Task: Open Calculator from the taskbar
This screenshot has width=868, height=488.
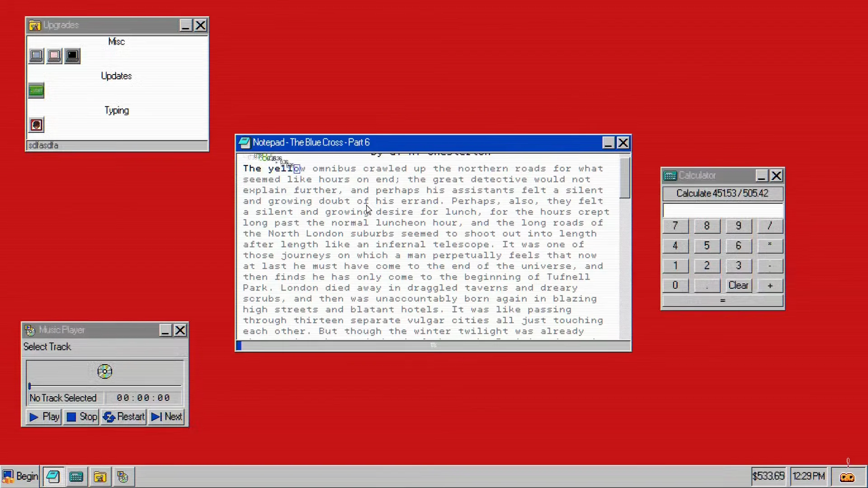Action: pyautogui.click(x=76, y=476)
